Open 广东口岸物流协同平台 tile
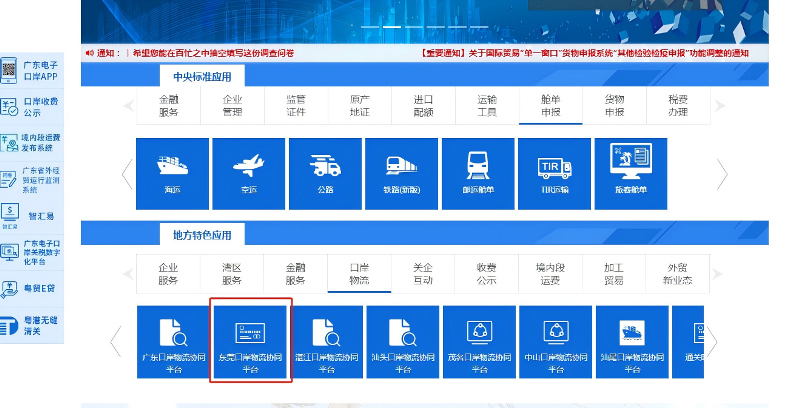 click(x=172, y=340)
